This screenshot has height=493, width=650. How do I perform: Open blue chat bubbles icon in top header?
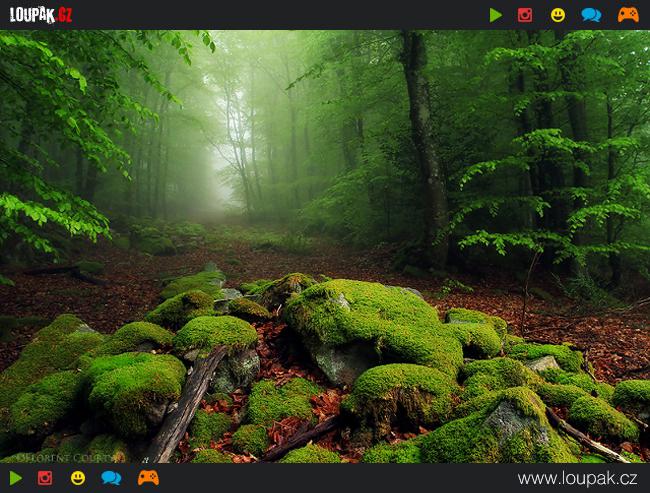pos(591,15)
